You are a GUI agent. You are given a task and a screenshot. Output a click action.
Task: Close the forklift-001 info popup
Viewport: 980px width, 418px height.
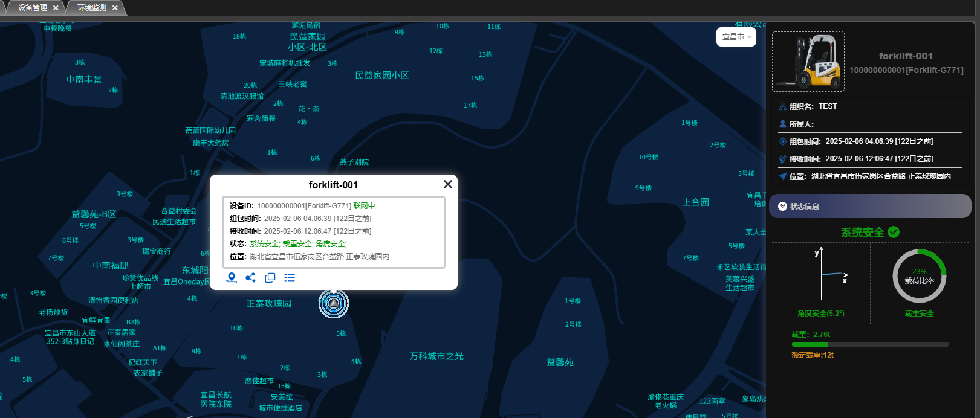pyautogui.click(x=447, y=184)
